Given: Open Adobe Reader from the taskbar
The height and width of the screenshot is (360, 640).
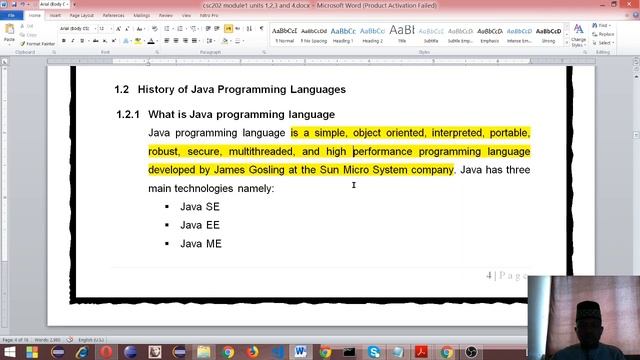Looking at the screenshot, I should click(x=422, y=351).
